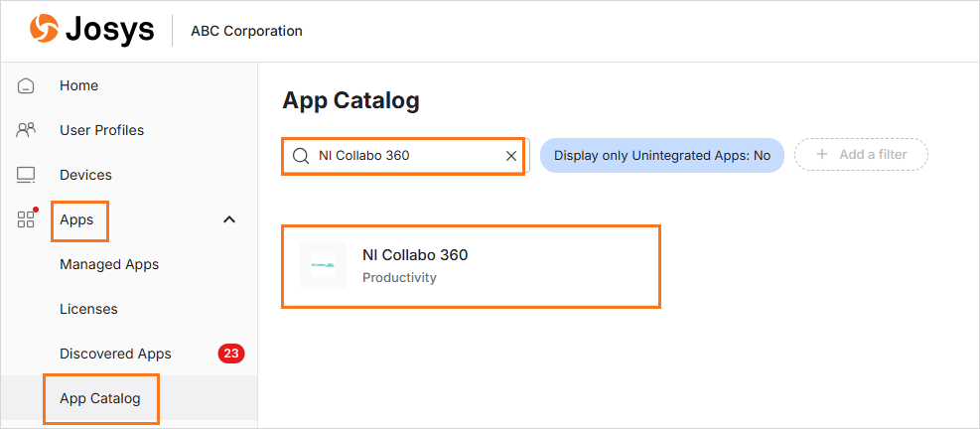Collapse the Apps menu chevron
Viewport: 980px width, 429px height.
point(229,219)
